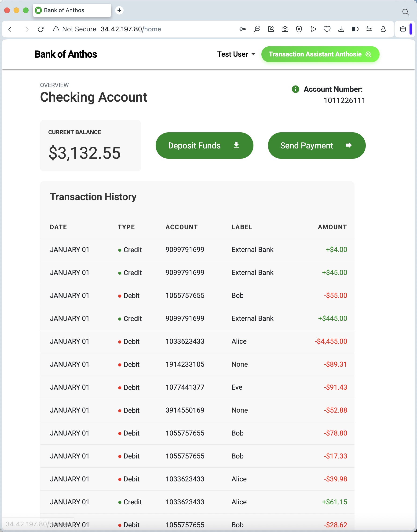Click the -$4,455.00 debit to Alice

tap(331, 341)
